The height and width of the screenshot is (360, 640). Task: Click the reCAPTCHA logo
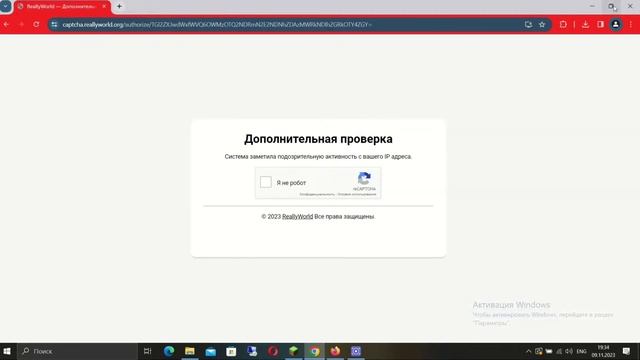364,178
